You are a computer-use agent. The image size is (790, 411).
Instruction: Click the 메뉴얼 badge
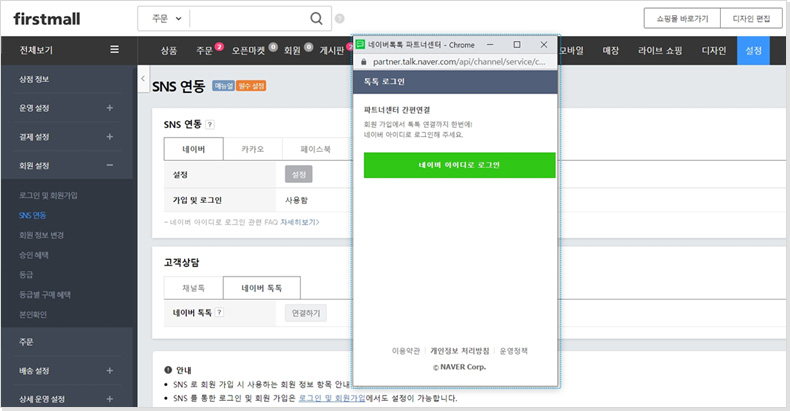223,86
